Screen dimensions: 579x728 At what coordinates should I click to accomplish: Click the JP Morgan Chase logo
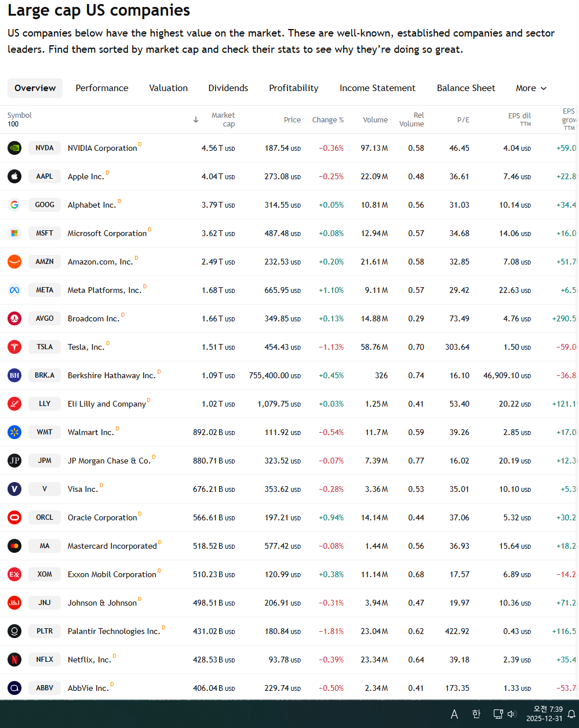[14, 461]
